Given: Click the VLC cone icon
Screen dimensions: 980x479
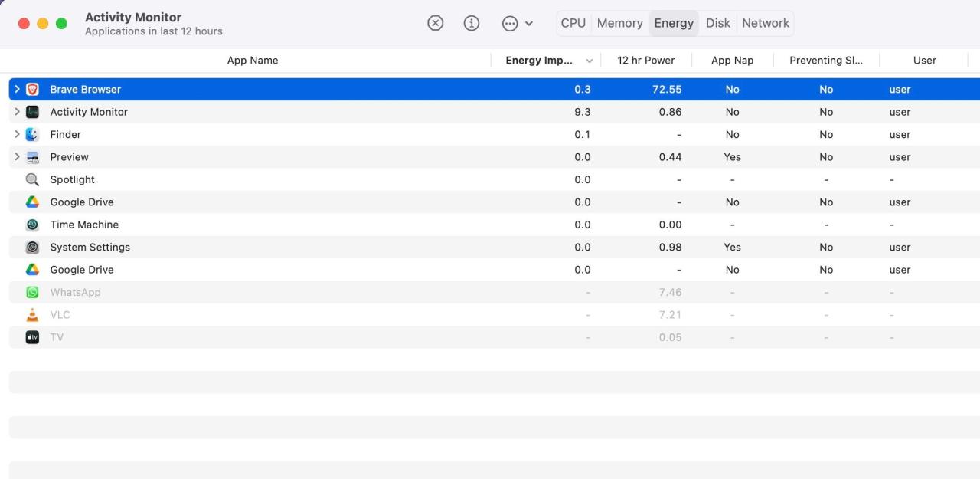Looking at the screenshot, I should 32,315.
